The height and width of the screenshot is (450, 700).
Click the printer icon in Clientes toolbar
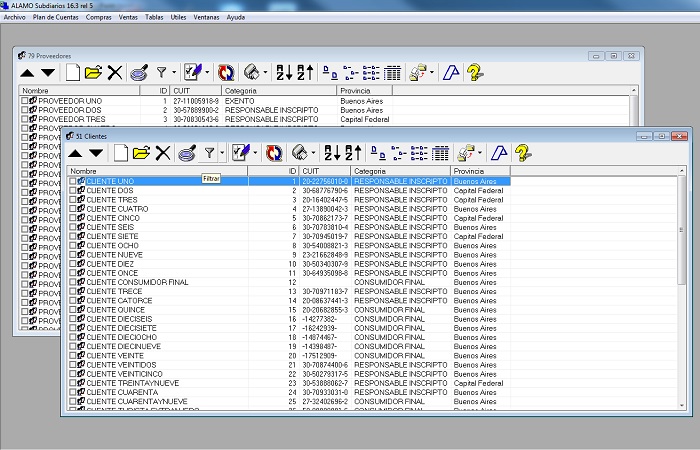coord(300,153)
